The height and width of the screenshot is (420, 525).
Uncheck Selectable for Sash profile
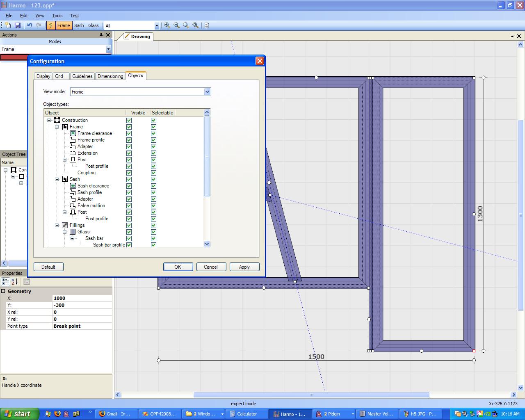(x=153, y=192)
